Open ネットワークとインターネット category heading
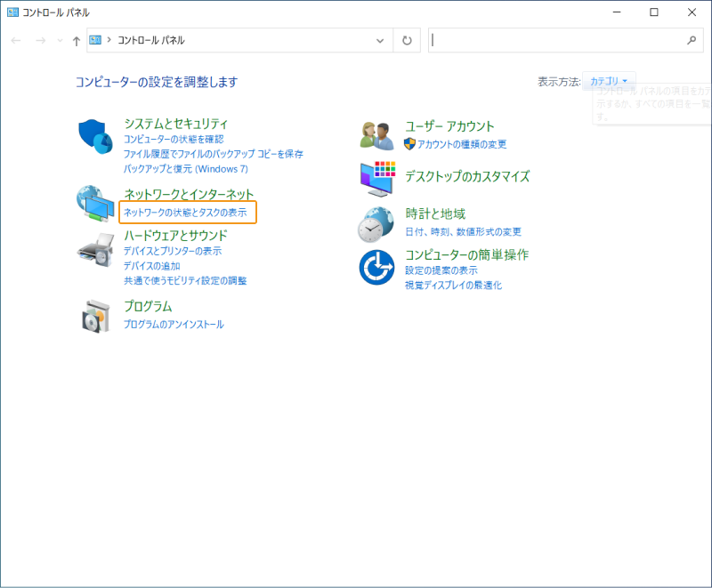This screenshot has width=712, height=588. tap(189, 194)
